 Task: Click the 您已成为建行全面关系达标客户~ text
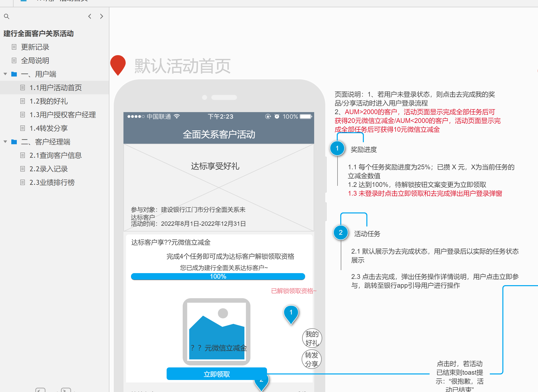[224, 268]
